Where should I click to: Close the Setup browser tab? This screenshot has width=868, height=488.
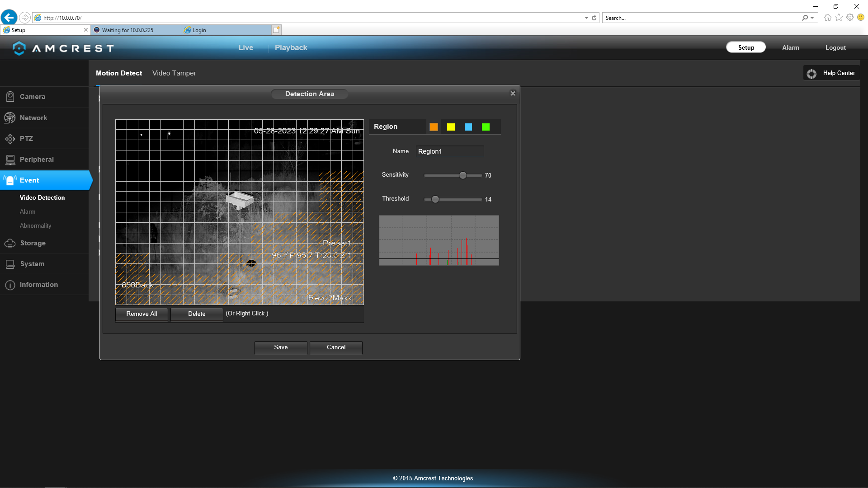[86, 30]
